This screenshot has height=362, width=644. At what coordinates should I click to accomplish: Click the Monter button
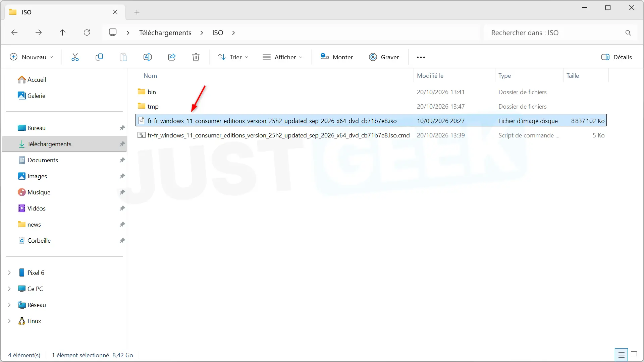coord(337,57)
